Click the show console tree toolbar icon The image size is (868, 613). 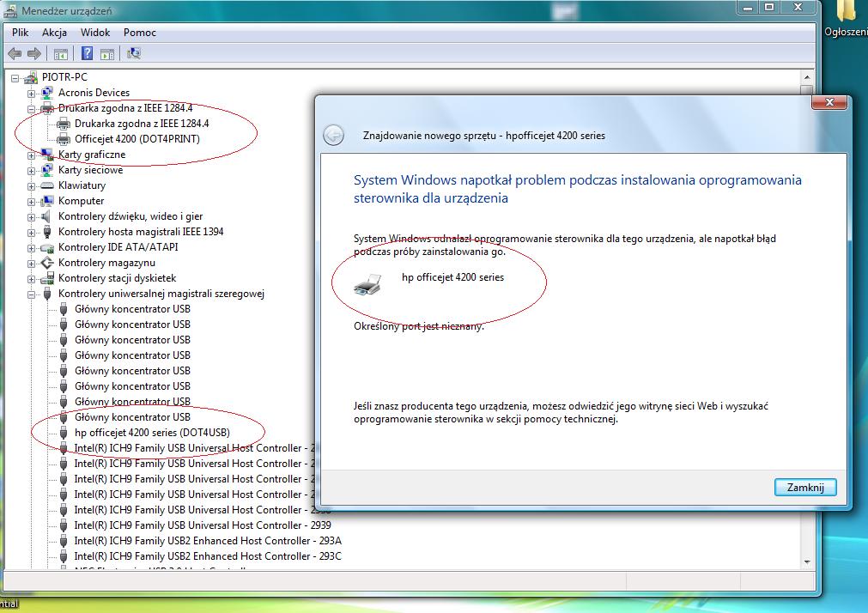tap(61, 54)
